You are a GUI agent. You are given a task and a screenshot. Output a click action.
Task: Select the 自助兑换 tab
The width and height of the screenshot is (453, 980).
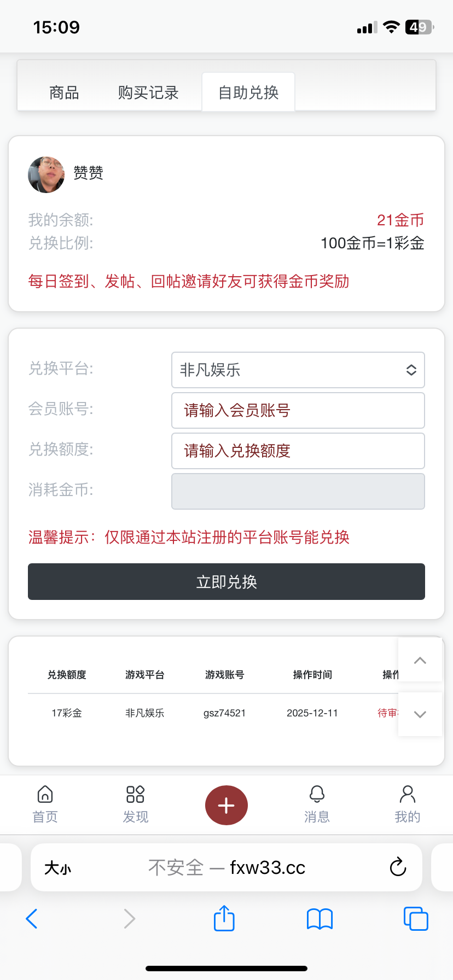[248, 92]
